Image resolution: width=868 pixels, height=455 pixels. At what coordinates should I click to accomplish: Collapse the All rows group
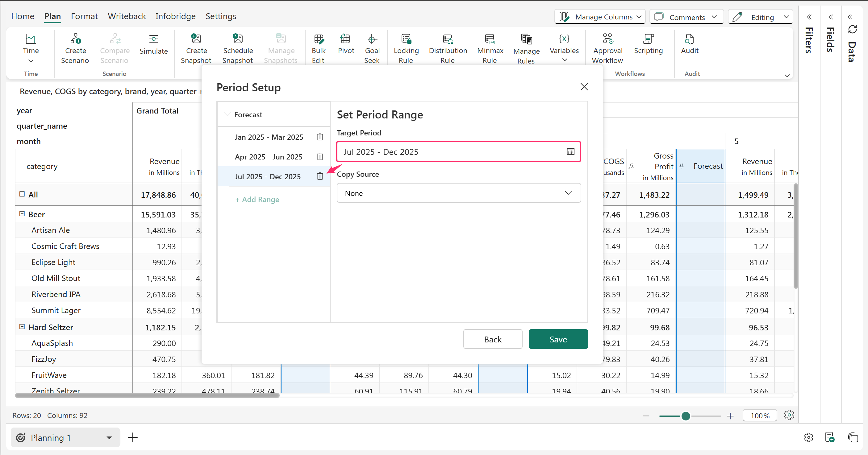[x=22, y=194]
